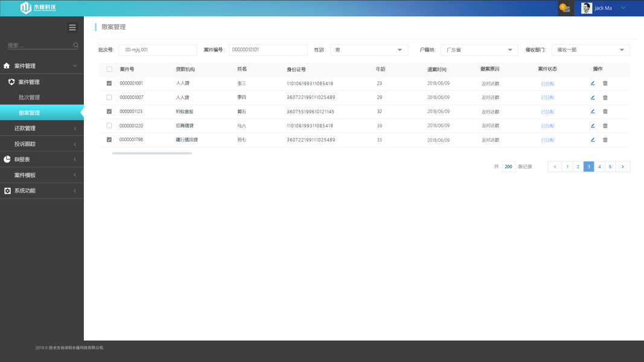This screenshot has width=644, height=362.
Task: Select current page 3 in pagination
Action: (x=588, y=167)
